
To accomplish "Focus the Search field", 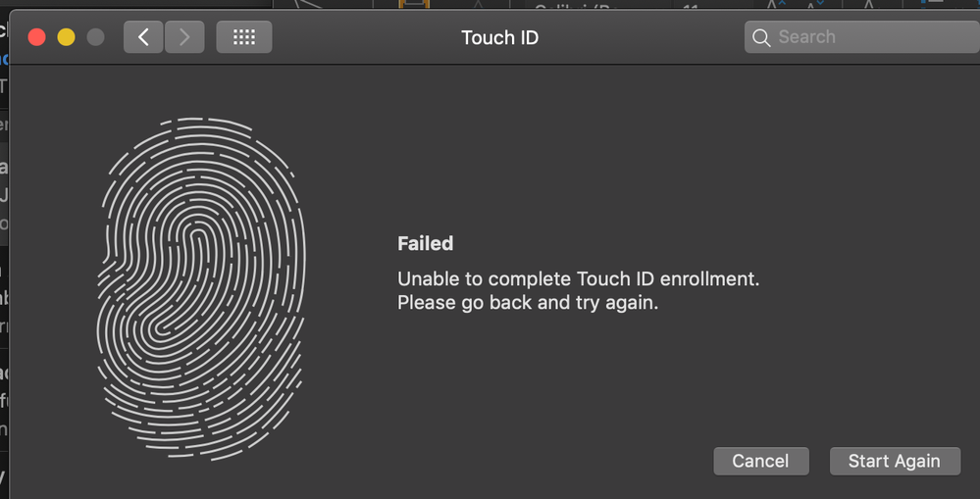I will [862, 37].
